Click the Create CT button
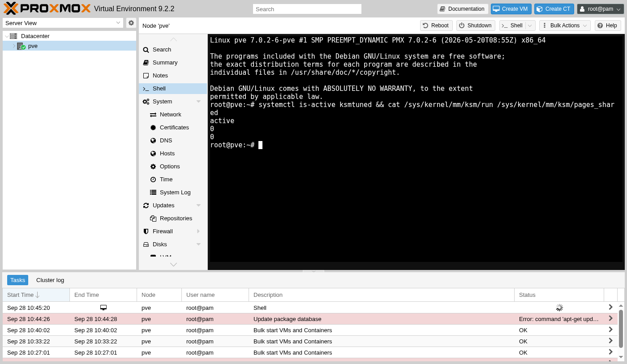The height and width of the screenshot is (364, 627). click(x=554, y=9)
